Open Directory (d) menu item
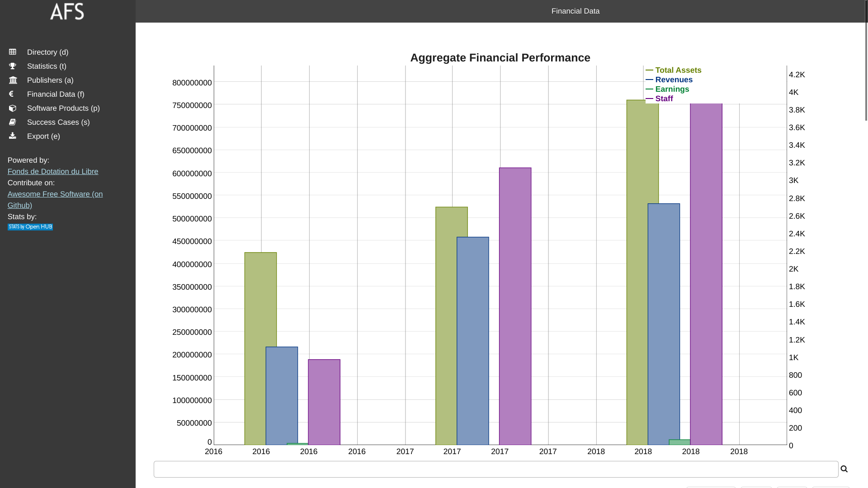868x488 pixels. [68, 52]
